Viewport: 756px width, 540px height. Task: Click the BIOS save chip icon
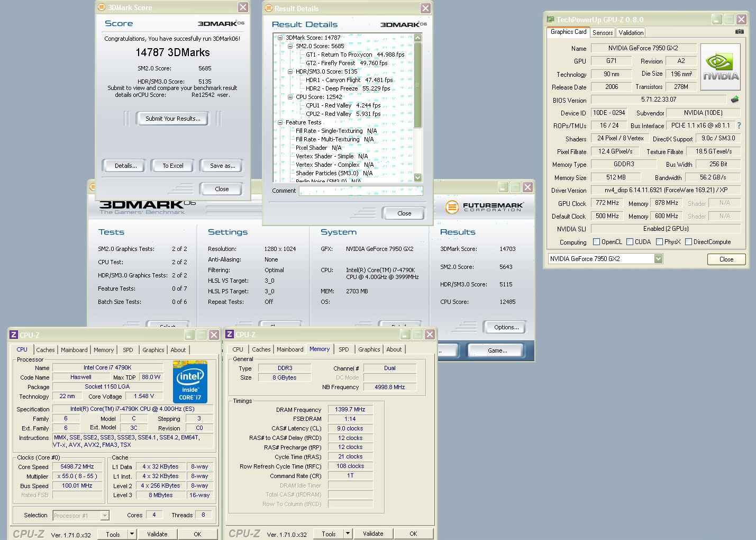tap(735, 100)
